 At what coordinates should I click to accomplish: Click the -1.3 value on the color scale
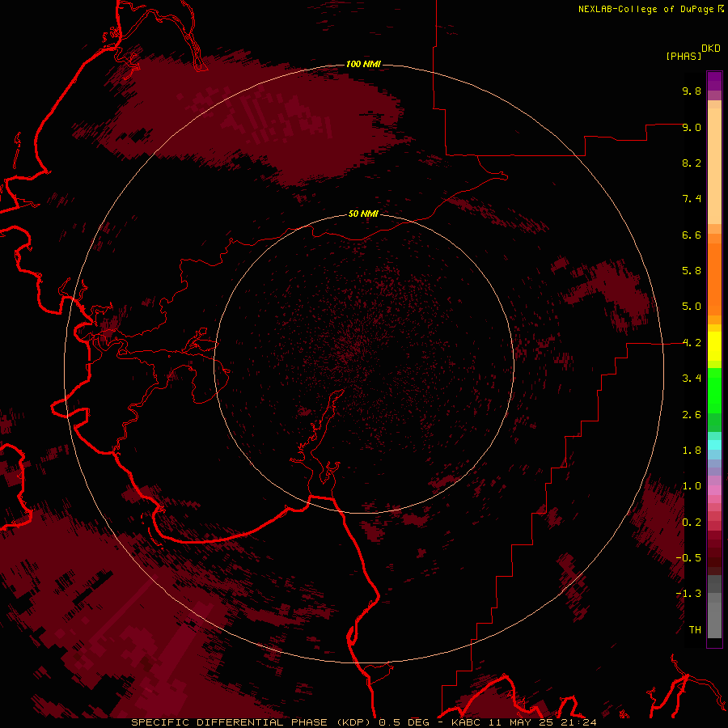click(x=688, y=594)
